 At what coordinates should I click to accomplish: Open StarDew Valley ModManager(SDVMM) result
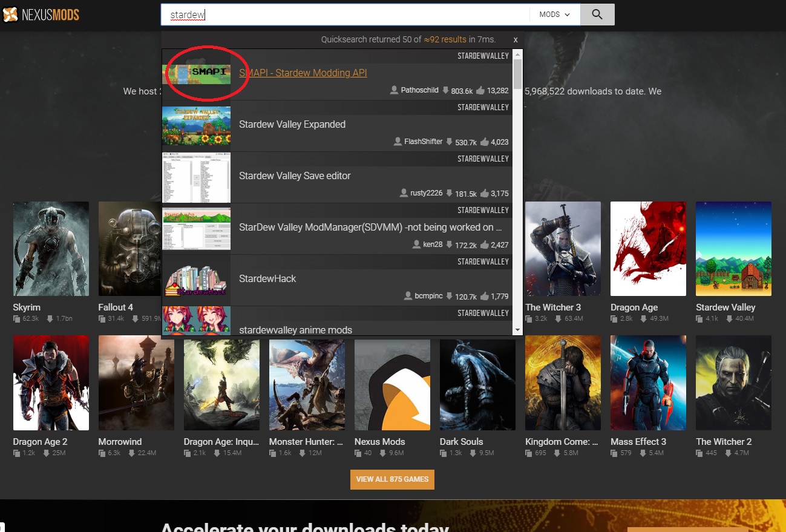click(x=370, y=227)
